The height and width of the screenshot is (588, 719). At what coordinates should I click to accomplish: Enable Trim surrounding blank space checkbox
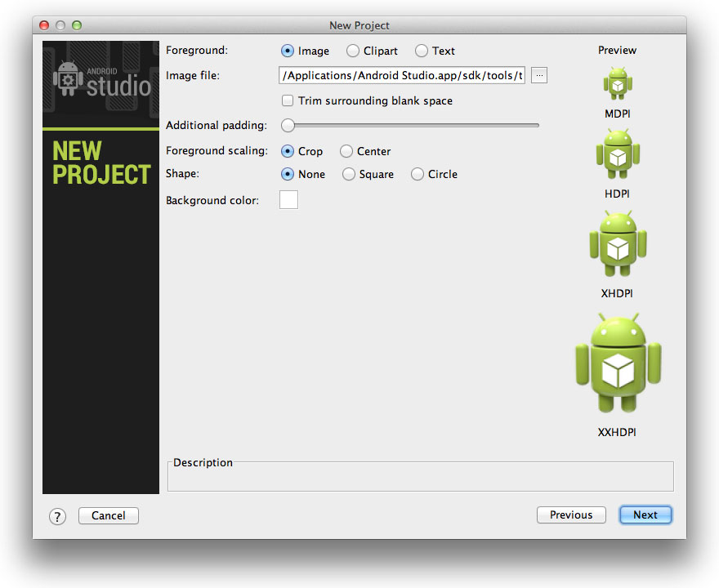(x=288, y=100)
